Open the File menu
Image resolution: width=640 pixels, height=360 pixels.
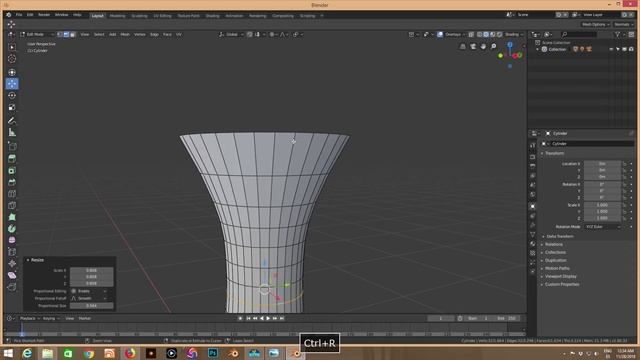[x=19, y=15]
